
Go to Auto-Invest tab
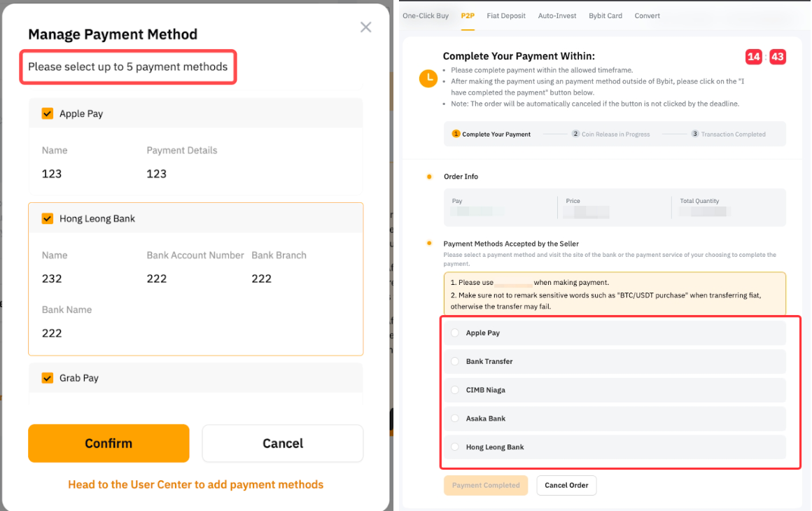(557, 16)
